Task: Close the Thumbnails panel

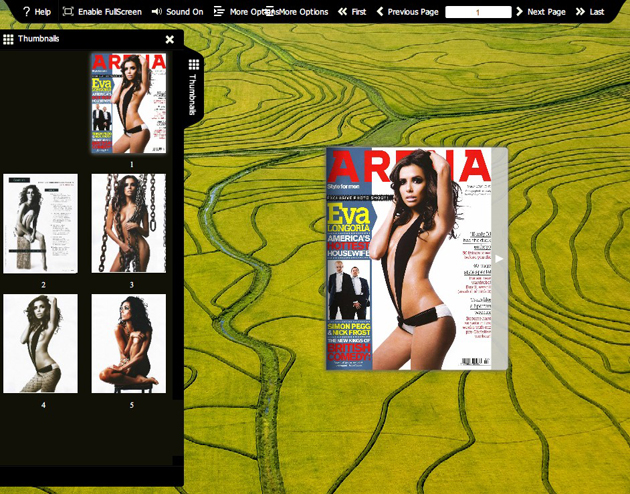Action: pyautogui.click(x=170, y=39)
